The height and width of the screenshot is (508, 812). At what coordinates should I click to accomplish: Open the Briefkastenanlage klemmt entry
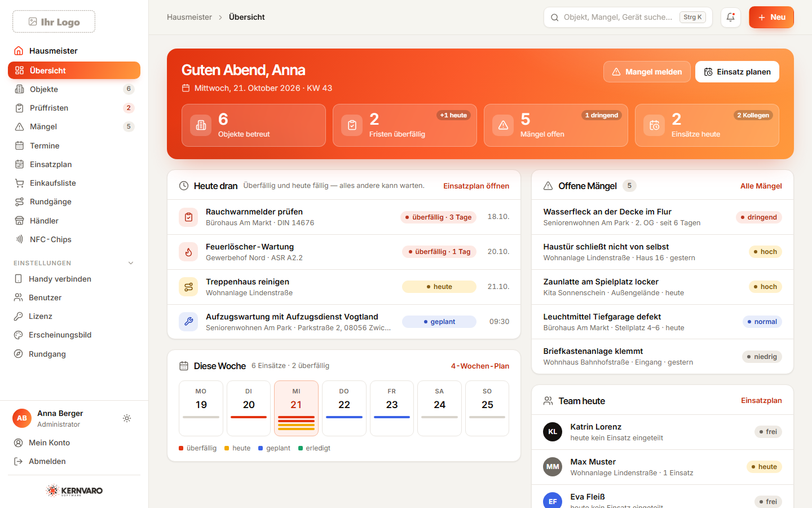(663, 357)
